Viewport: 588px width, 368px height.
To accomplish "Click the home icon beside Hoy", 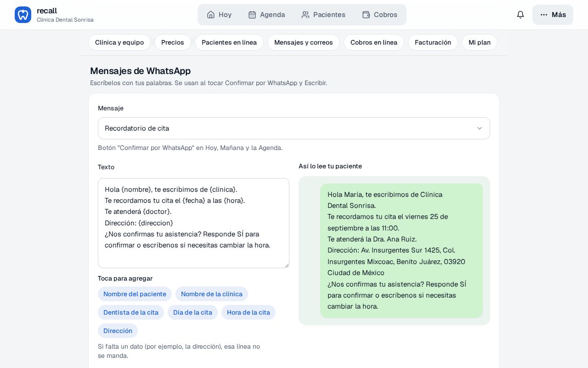I will coord(211,15).
